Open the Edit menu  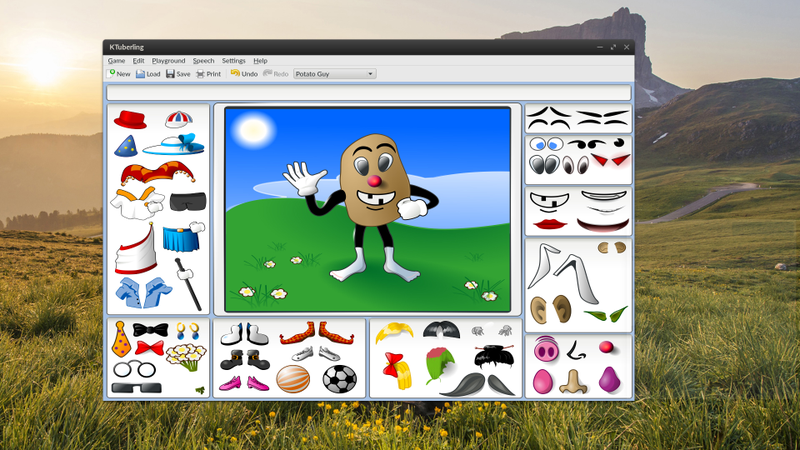[x=138, y=61]
